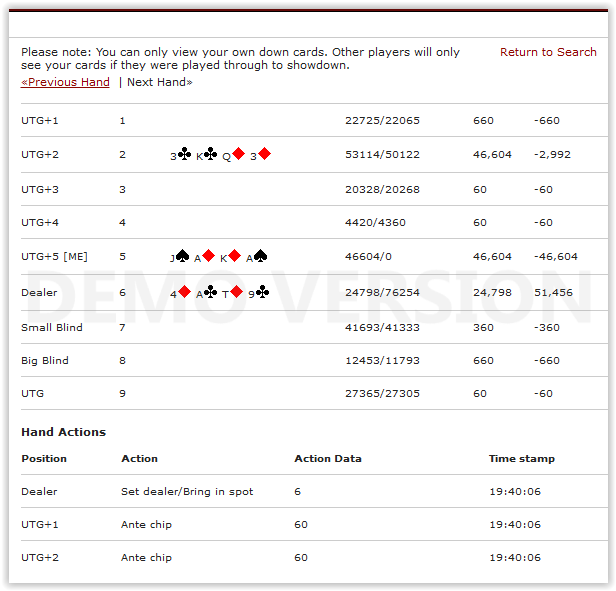Click Return to Search link
Screen dimensions: 616x591
[x=548, y=52]
